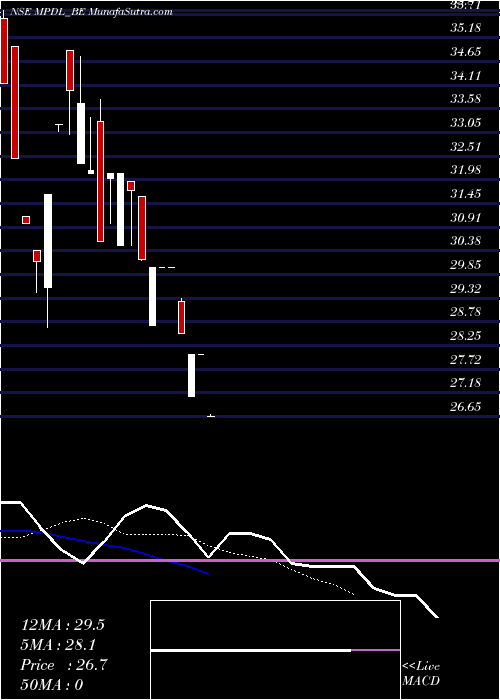This screenshot has height=700, width=500.
Task: Select the 29.85 price axis label
Action: tap(465, 265)
